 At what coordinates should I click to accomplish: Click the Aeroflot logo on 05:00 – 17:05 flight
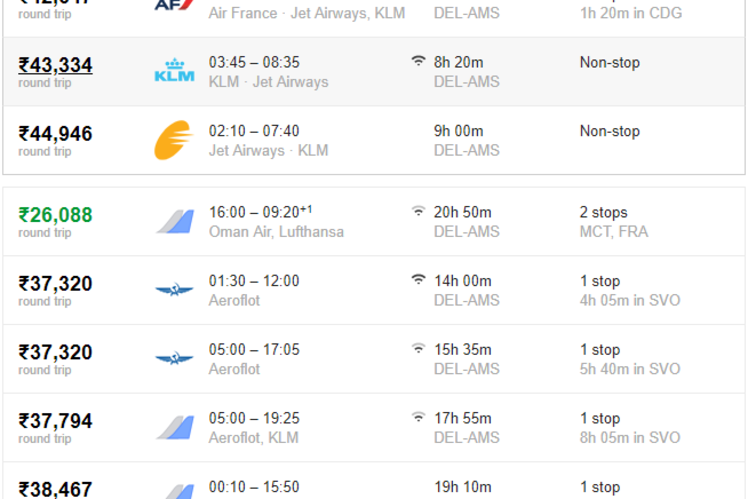click(x=175, y=358)
